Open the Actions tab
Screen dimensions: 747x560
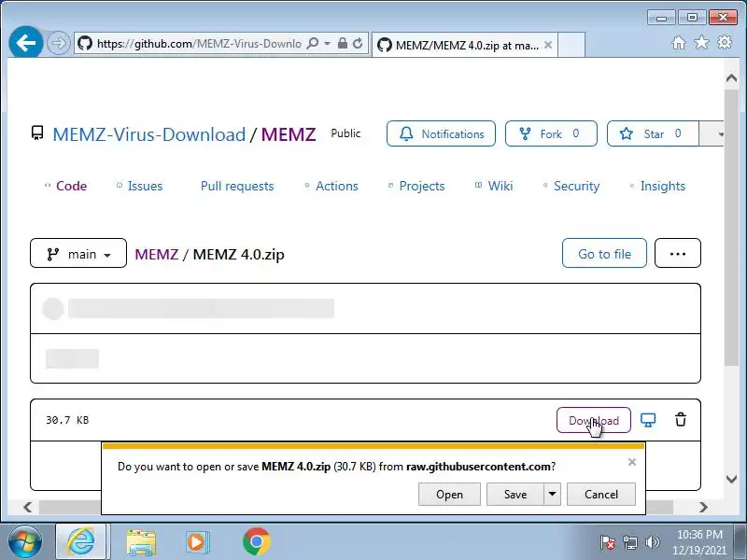(x=331, y=186)
